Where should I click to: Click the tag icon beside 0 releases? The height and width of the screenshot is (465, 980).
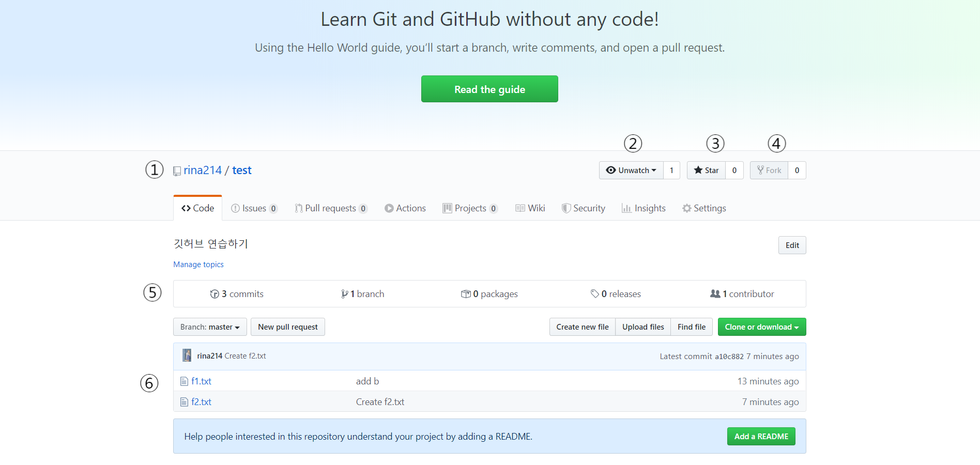click(x=595, y=293)
